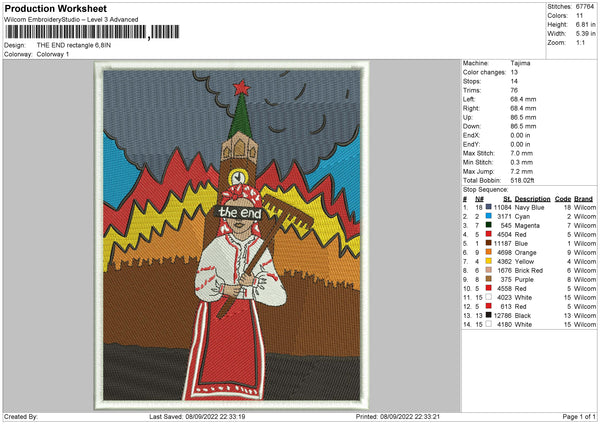Select the Purple 375 thread swatch
Screen dimensions: 600x424
click(487, 279)
